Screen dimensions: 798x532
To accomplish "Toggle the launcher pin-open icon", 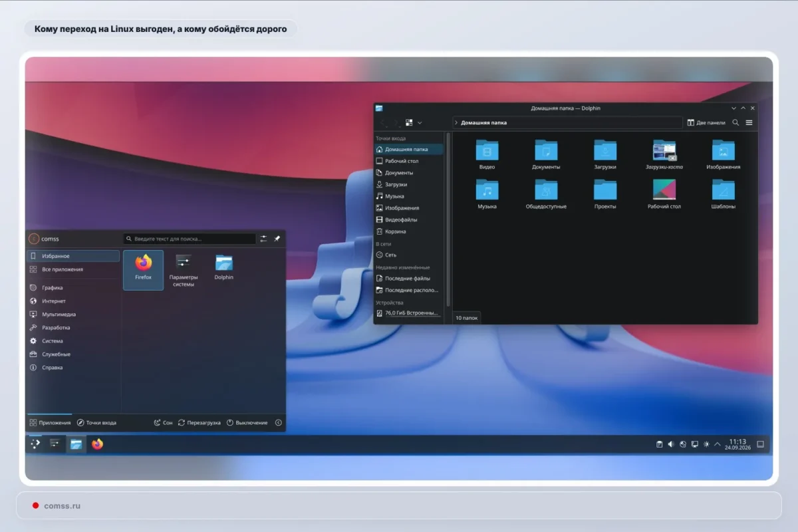I will click(x=277, y=239).
